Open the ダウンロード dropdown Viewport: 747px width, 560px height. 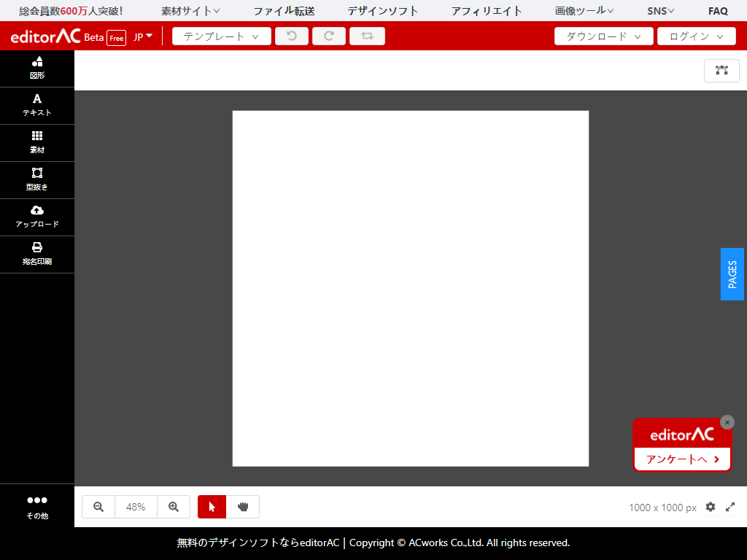coord(603,36)
